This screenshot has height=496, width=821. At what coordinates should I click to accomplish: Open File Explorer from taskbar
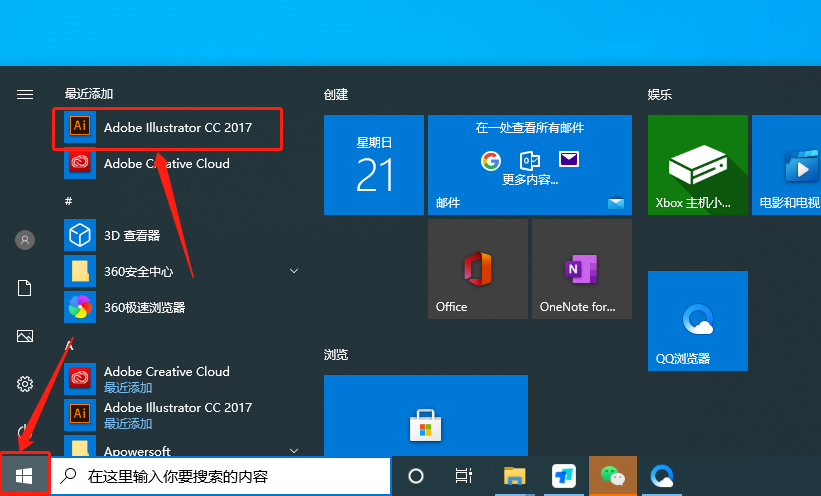(514, 476)
